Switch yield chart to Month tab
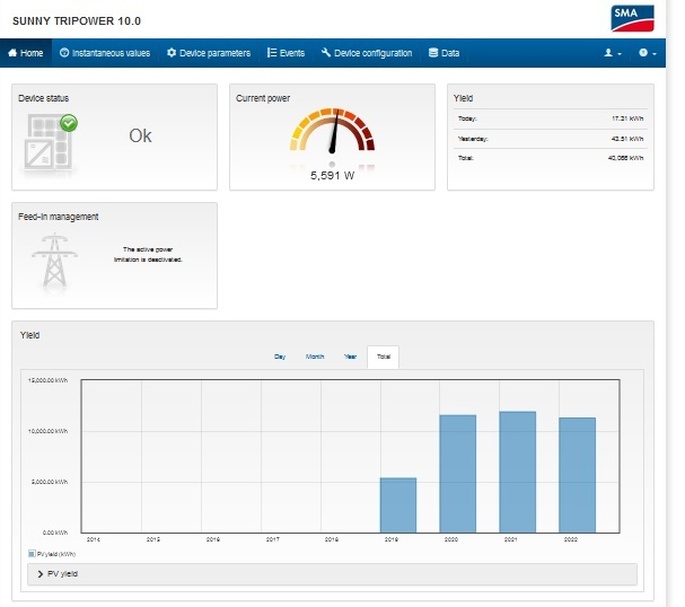685x607 pixels. pos(315,357)
